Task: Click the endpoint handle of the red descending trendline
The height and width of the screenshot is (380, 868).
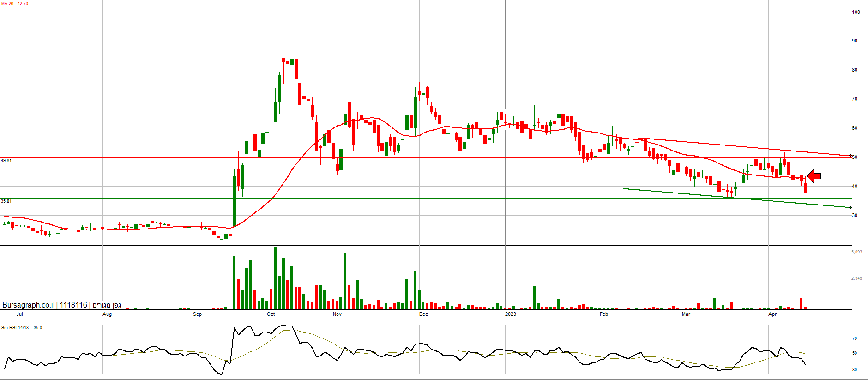Action: pos(850,156)
